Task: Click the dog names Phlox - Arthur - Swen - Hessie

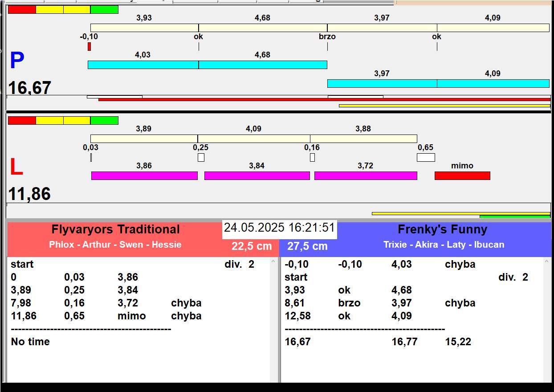Action: 115,245
